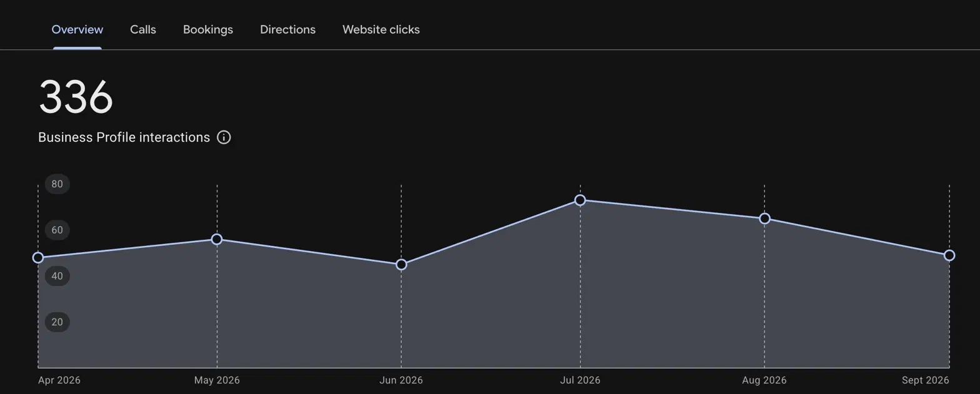The image size is (980, 394).
Task: Select the Jun 2026 data point
Action: point(401,265)
